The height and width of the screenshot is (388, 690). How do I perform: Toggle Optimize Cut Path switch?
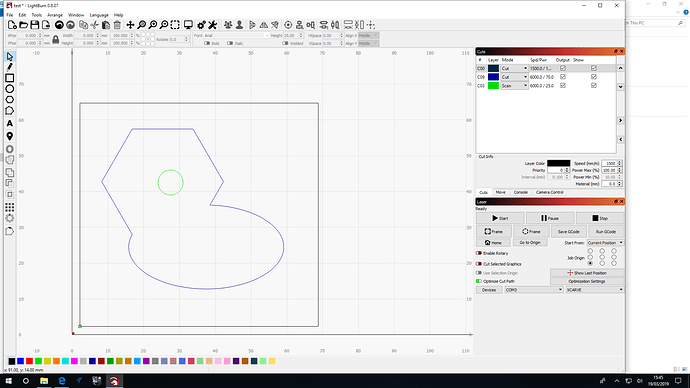tap(479, 281)
